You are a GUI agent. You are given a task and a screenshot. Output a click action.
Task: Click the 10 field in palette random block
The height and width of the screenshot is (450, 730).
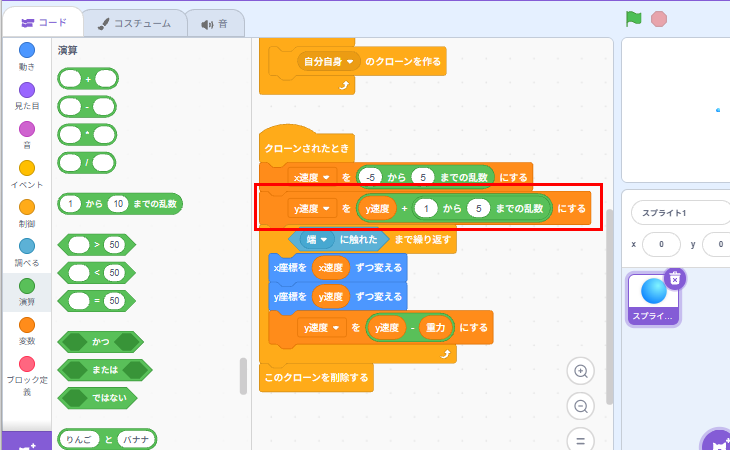click(x=118, y=204)
